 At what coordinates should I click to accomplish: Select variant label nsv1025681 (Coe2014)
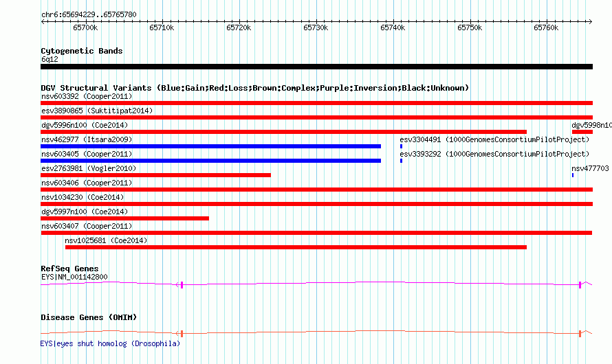[x=106, y=240]
